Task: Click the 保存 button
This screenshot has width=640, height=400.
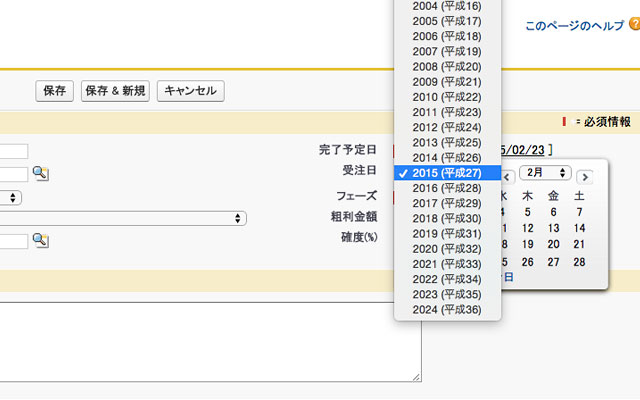Action: [54, 91]
